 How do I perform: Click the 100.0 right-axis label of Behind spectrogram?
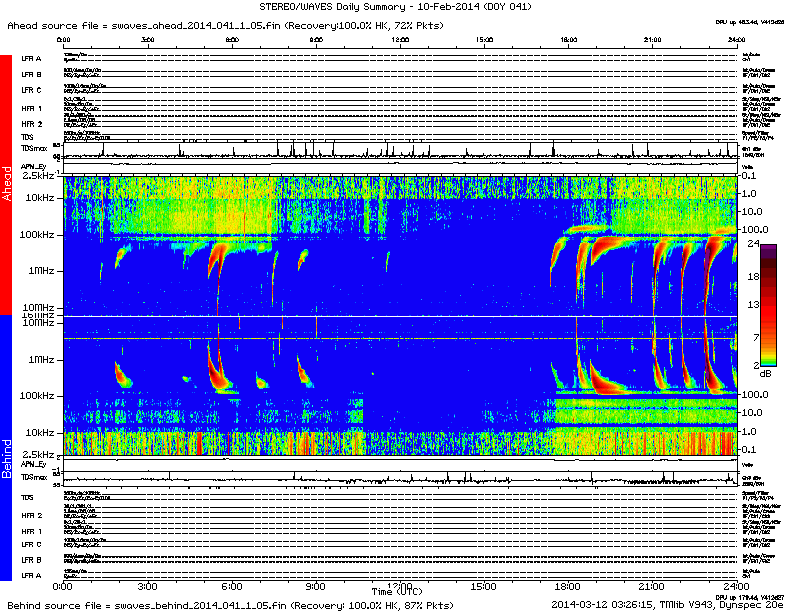(x=755, y=394)
